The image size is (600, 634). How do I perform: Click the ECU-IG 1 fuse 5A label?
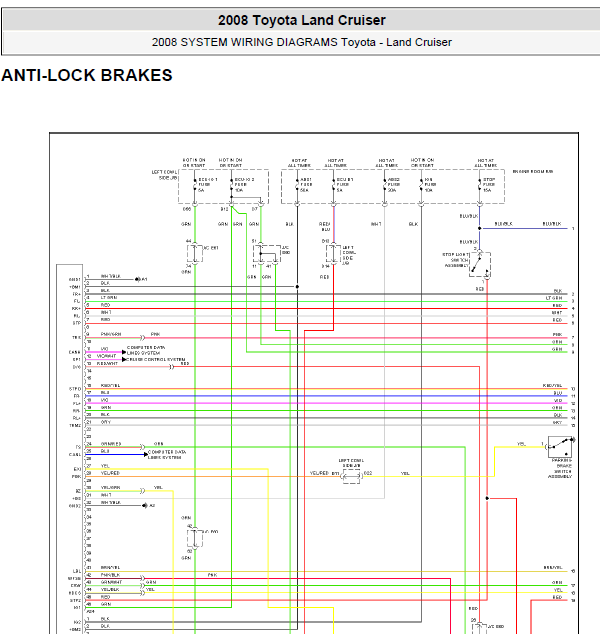pos(208,184)
